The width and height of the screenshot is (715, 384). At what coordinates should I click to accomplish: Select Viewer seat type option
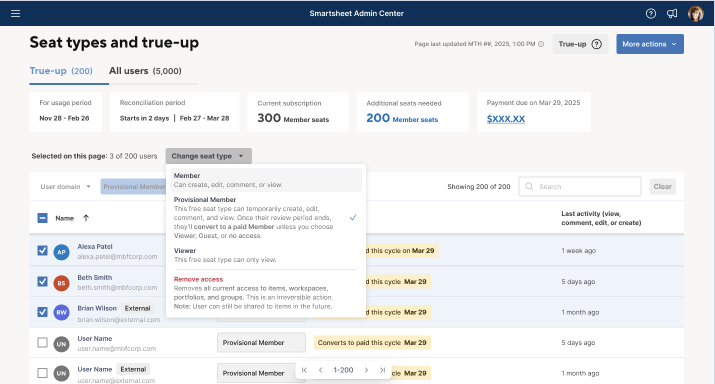click(x=266, y=255)
